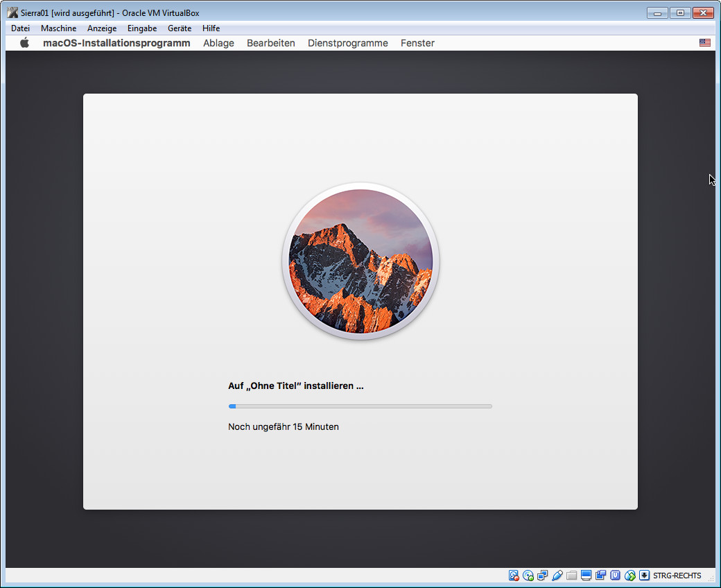Open the VirtualBox Datei menu

21,28
